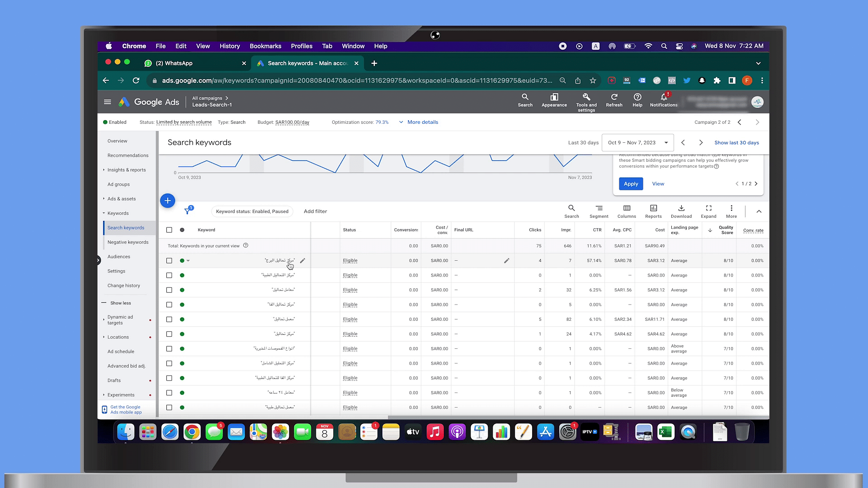
Task: Open Overview in the sidebar
Action: (118, 141)
